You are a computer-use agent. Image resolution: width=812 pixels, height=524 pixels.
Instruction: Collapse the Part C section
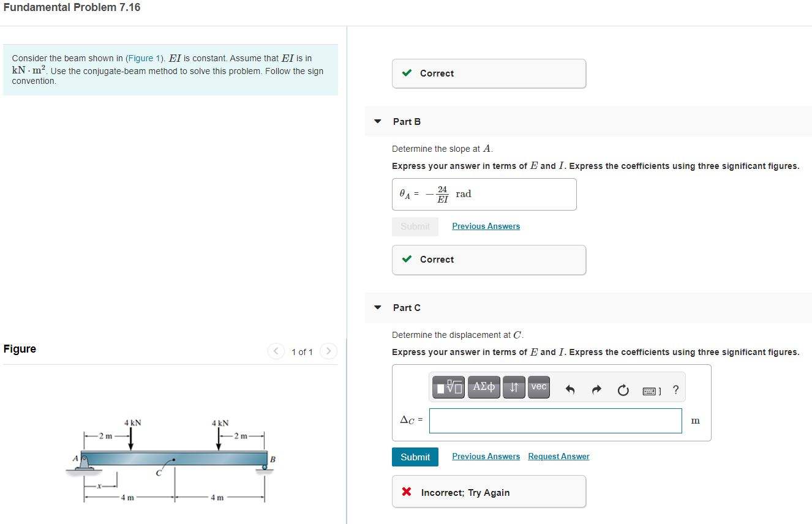[377, 308]
